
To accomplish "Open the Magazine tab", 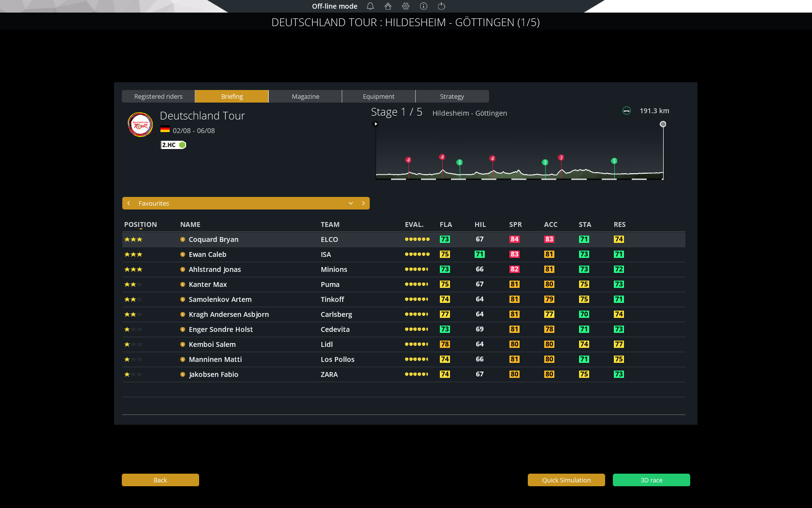I will pyautogui.click(x=305, y=96).
